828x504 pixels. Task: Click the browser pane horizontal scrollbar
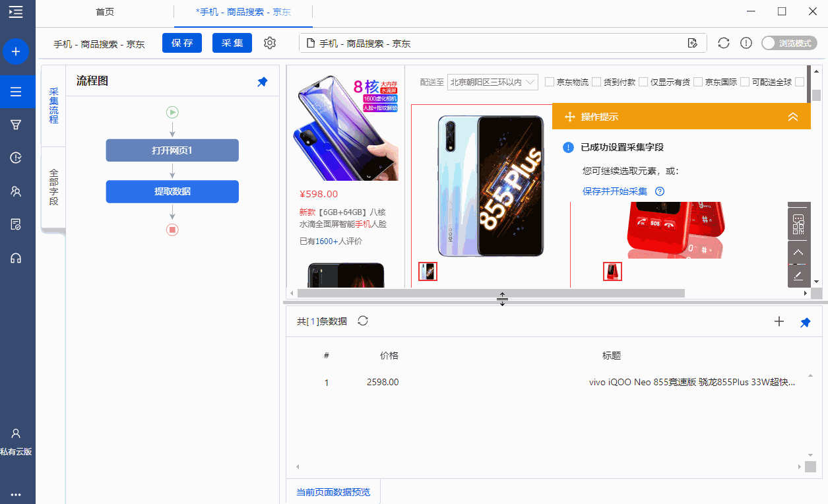point(491,293)
